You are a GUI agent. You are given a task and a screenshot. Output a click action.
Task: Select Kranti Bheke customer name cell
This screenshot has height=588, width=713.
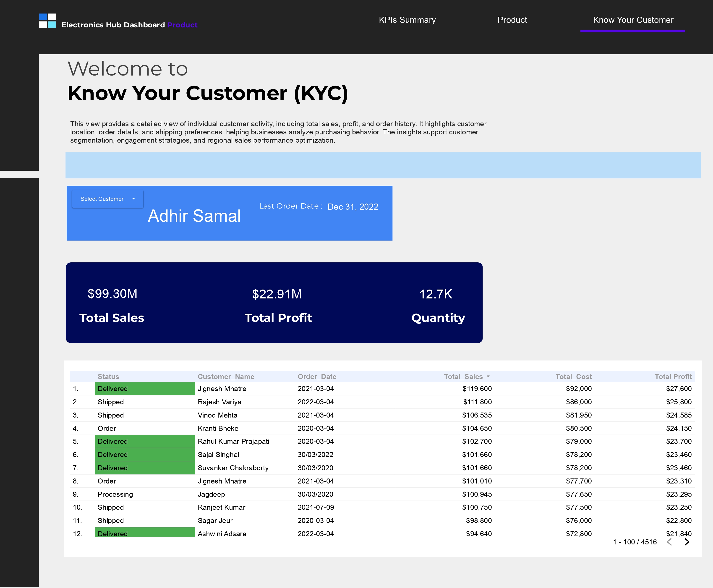(218, 429)
